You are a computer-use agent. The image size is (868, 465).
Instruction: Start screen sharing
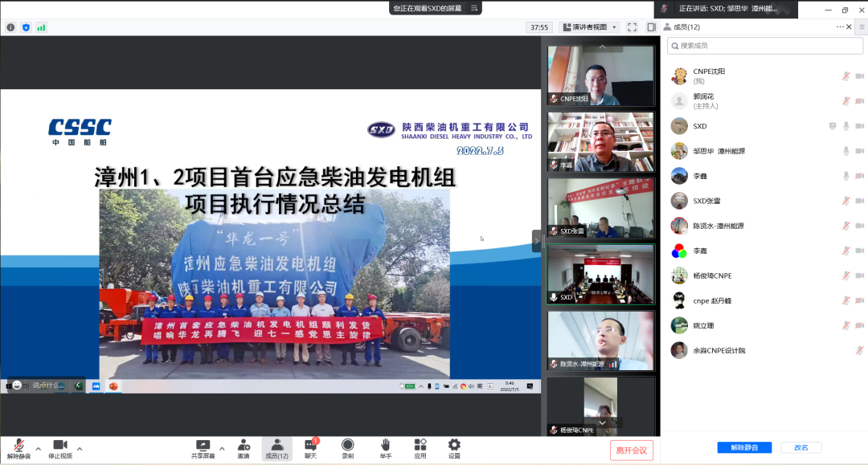pos(203,449)
